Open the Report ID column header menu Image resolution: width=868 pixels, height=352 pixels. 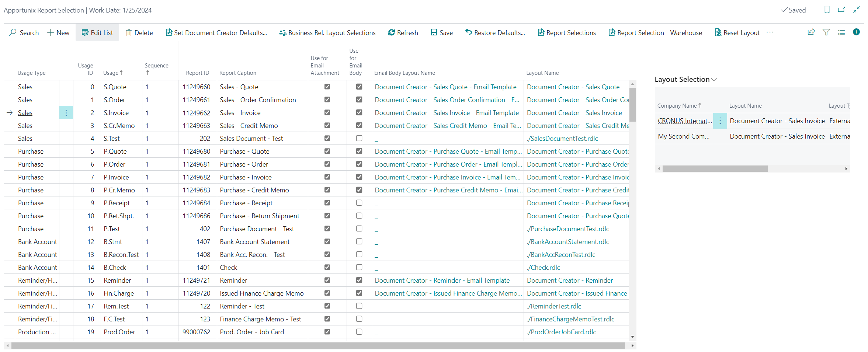tap(198, 73)
